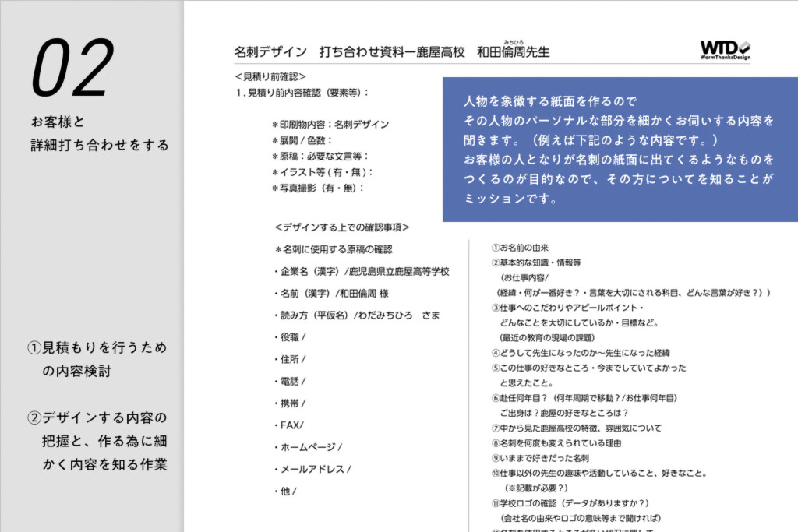Click the WTD WarmThanksDesign logo

pyautogui.click(x=726, y=51)
